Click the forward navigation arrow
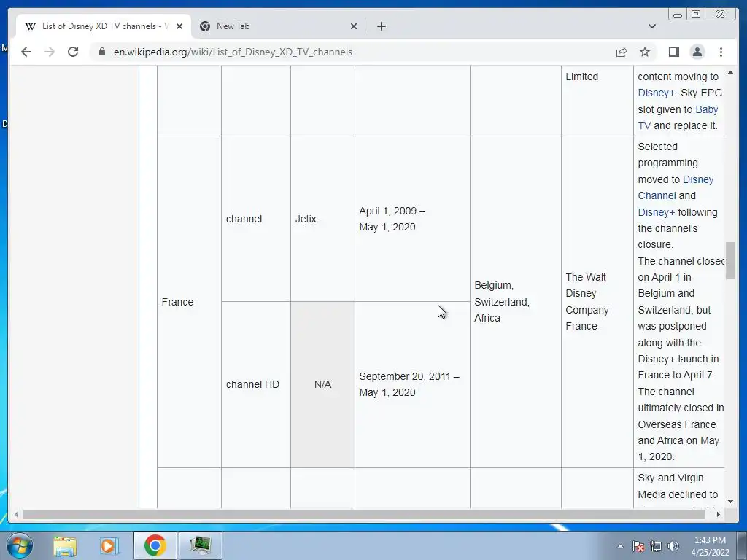This screenshot has height=560, width=747. [50, 52]
